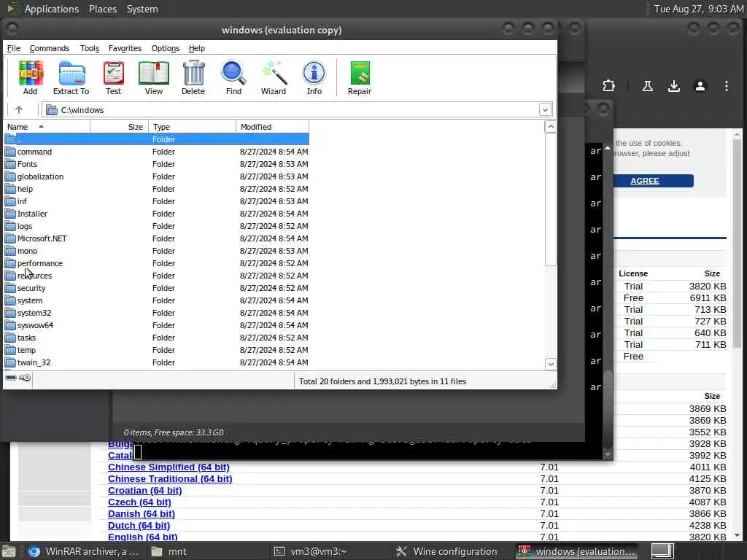Screen dimensions: 747x560
Task: Click the clock in the top panel
Action: pyautogui.click(x=698, y=9)
